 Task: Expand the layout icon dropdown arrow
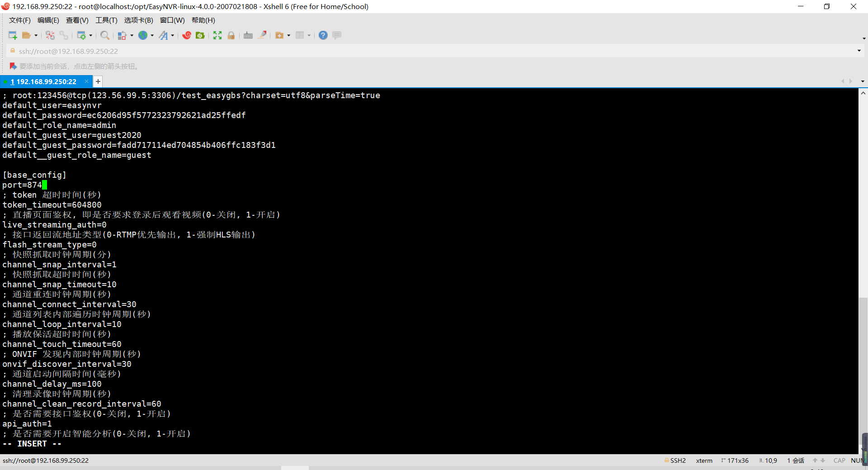coord(309,35)
